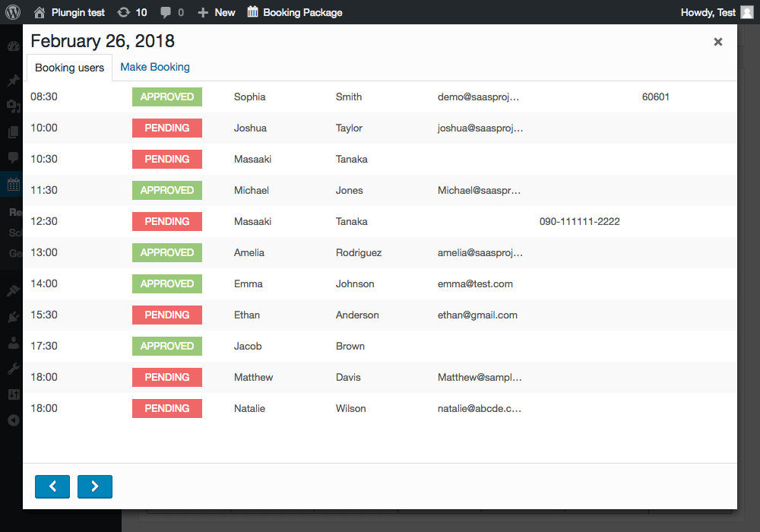Image resolution: width=760 pixels, height=532 pixels.
Task: Select the Booking Package calendar sidebar icon
Action: [x=11, y=184]
